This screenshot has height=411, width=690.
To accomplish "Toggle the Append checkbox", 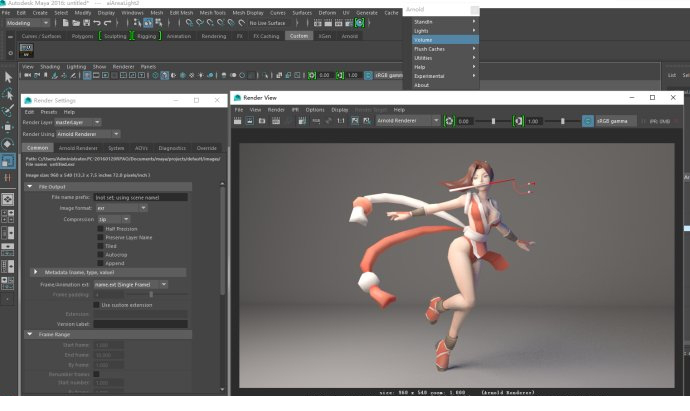I will pos(100,263).
